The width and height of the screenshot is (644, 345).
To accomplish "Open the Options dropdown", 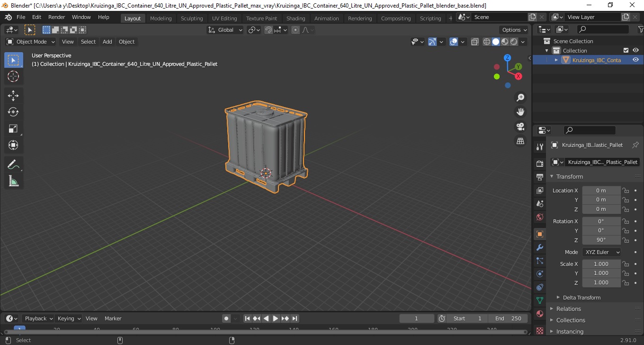I will (x=515, y=30).
